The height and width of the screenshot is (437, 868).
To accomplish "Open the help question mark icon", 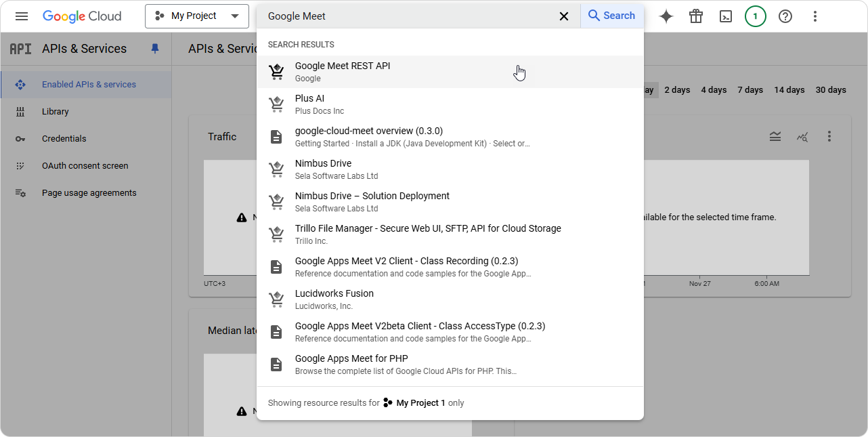I will click(x=785, y=16).
